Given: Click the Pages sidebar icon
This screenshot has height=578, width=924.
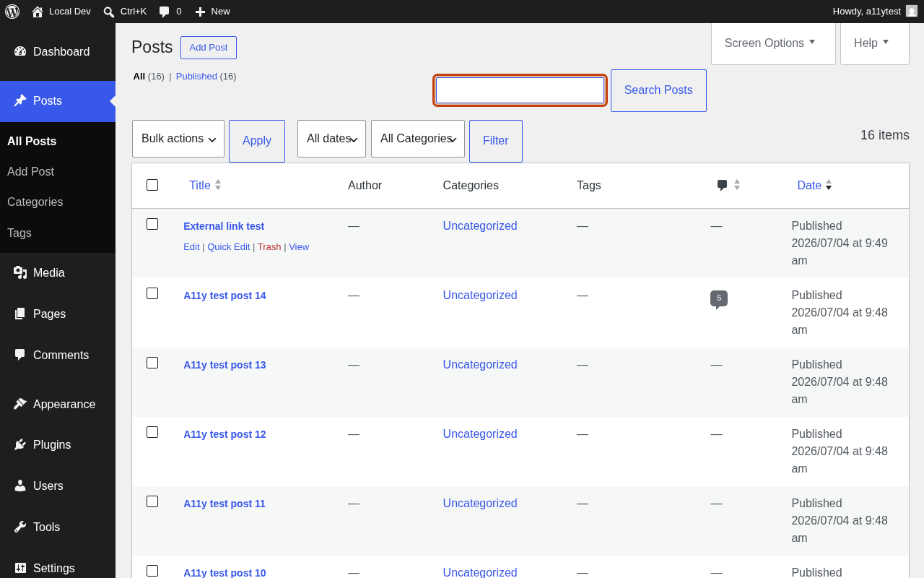Looking at the screenshot, I should pyautogui.click(x=20, y=314).
